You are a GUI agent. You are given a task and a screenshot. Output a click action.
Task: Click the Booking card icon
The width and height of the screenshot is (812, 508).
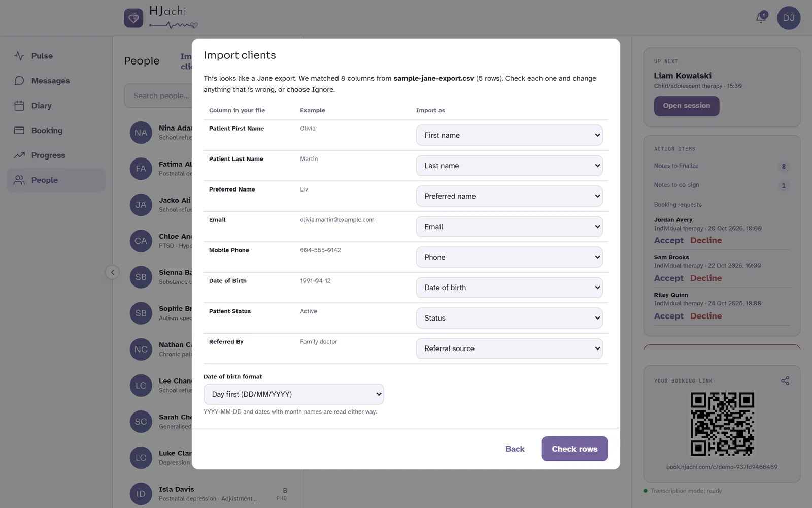coord(19,131)
